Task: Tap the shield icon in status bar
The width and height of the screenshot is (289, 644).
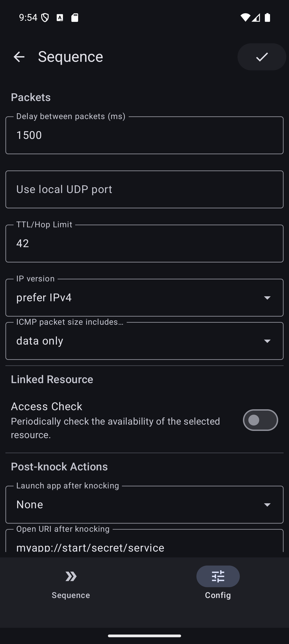Action: [x=45, y=18]
